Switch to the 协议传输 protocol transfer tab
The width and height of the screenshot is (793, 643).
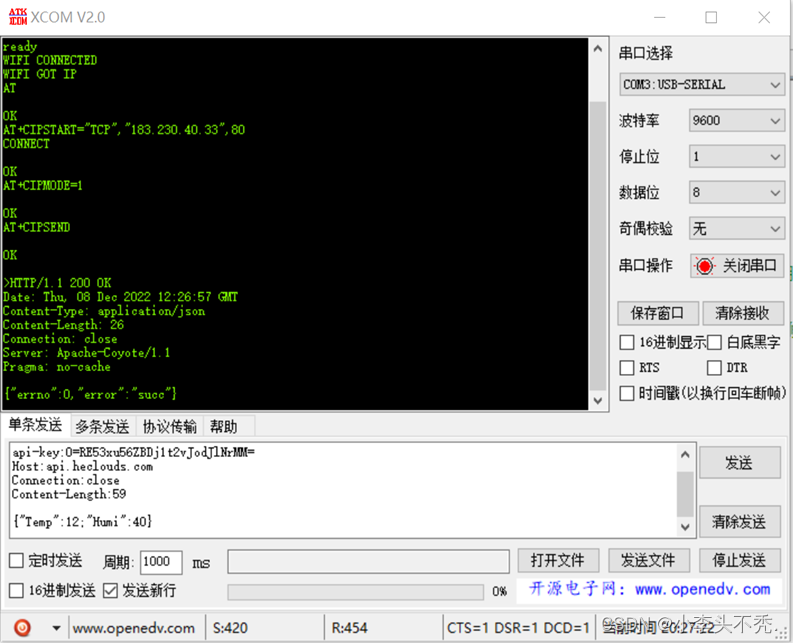point(169,426)
